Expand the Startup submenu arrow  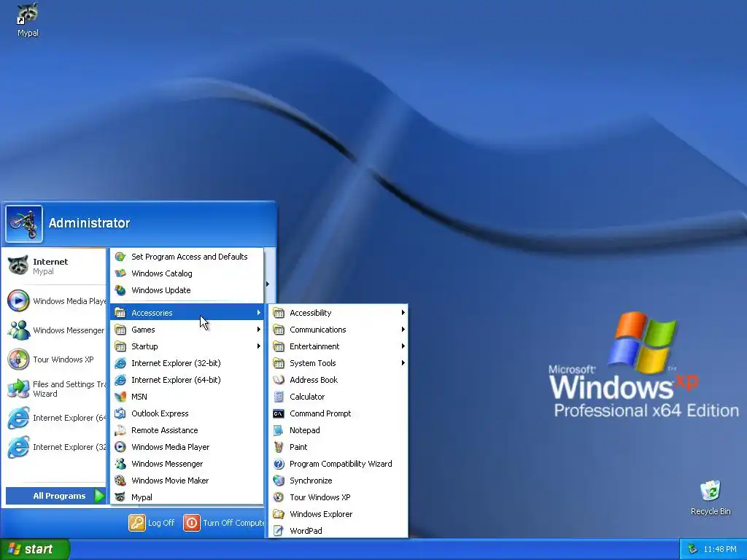pyautogui.click(x=259, y=346)
